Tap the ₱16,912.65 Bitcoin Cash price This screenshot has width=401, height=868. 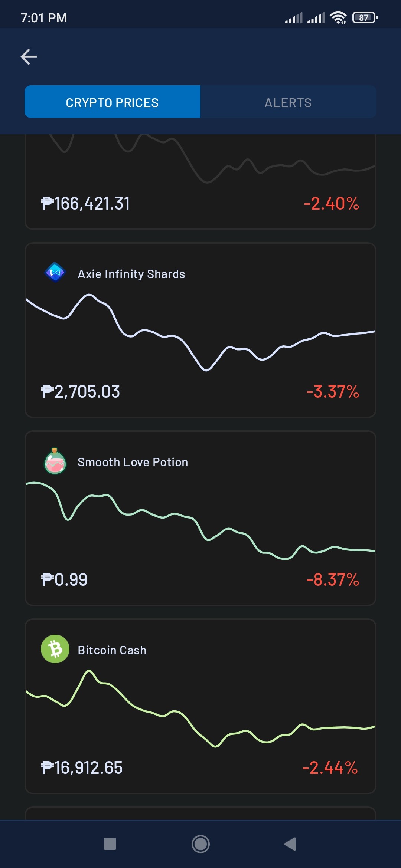pos(82,768)
